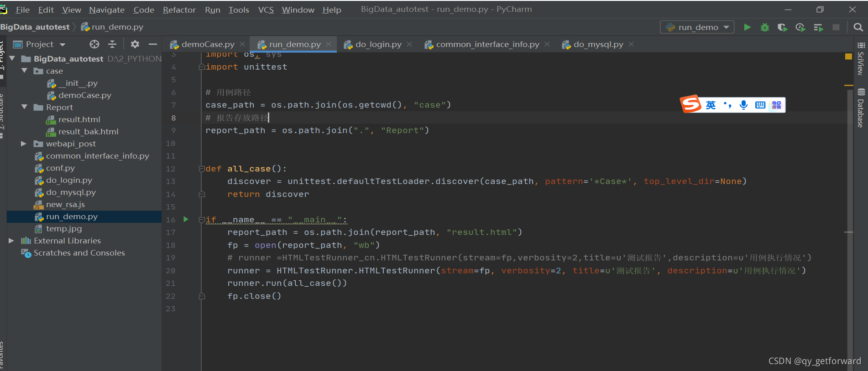
Task: Click run_demo.py breadcrumb
Action: point(112,27)
